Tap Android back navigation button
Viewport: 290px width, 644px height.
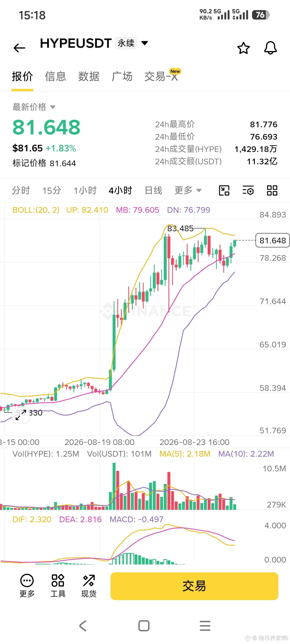(83, 626)
